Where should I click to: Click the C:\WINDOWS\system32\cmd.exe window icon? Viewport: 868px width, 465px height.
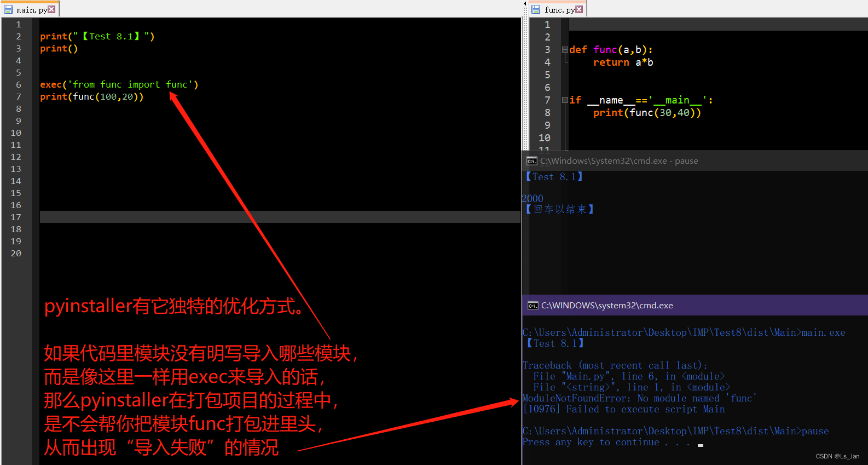click(533, 306)
